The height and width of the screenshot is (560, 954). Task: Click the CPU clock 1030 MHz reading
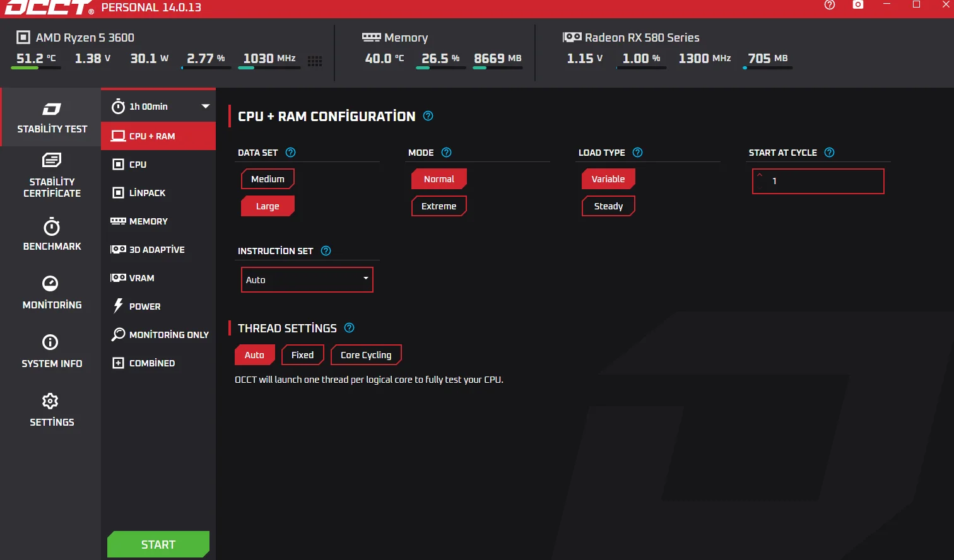pyautogui.click(x=269, y=59)
